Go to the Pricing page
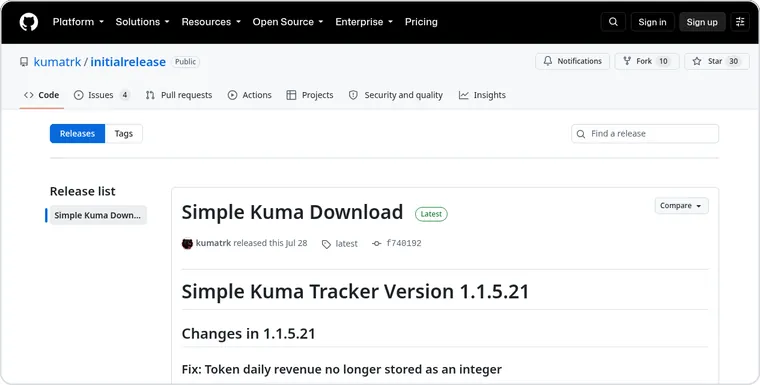The image size is (760, 385). click(421, 22)
